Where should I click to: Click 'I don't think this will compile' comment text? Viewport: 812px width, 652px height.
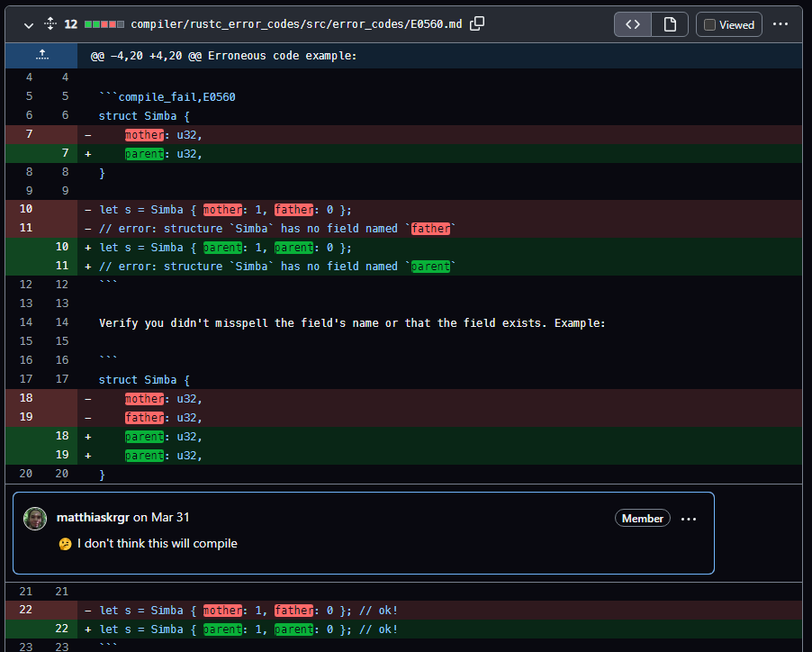pyautogui.click(x=158, y=544)
